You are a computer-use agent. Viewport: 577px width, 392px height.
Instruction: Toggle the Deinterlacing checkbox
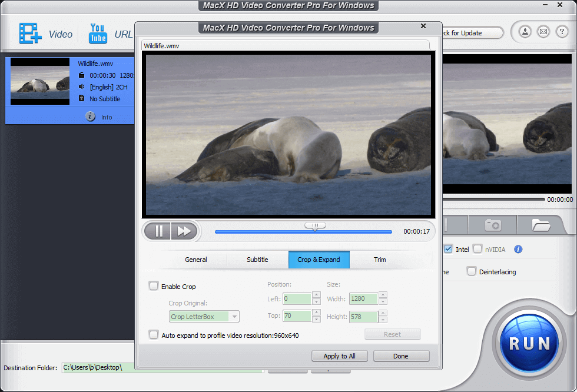point(472,271)
